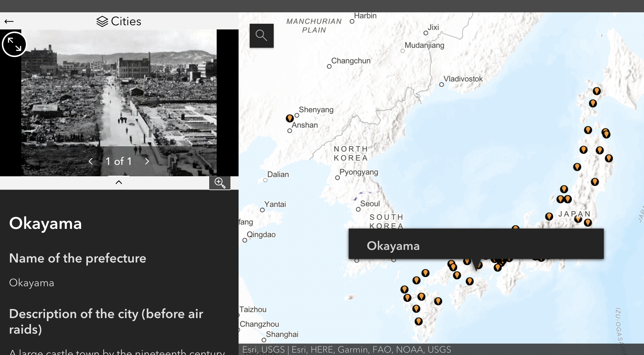Click the Okayama heading in the sidebar

(45, 223)
